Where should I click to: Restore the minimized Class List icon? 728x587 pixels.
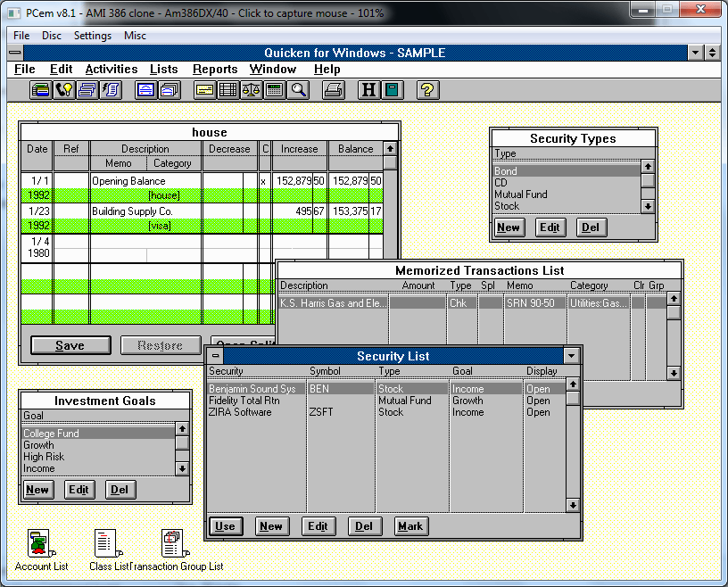pyautogui.click(x=109, y=550)
